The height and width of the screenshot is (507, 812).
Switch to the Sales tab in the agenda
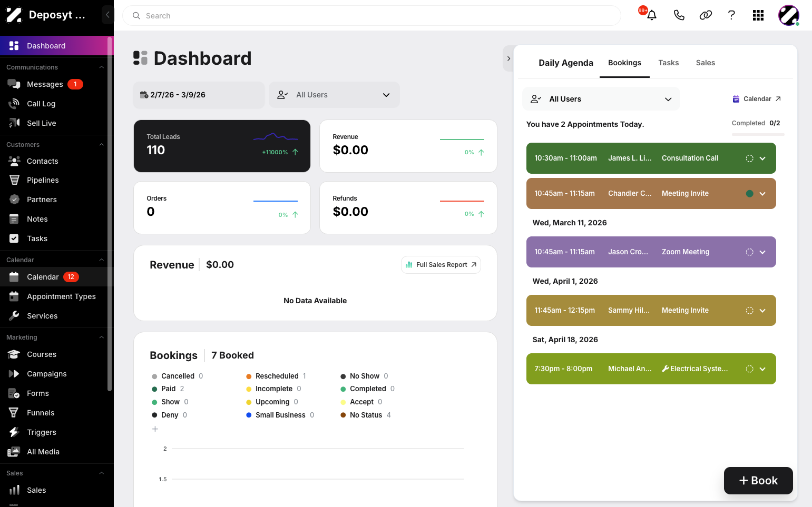(705, 63)
